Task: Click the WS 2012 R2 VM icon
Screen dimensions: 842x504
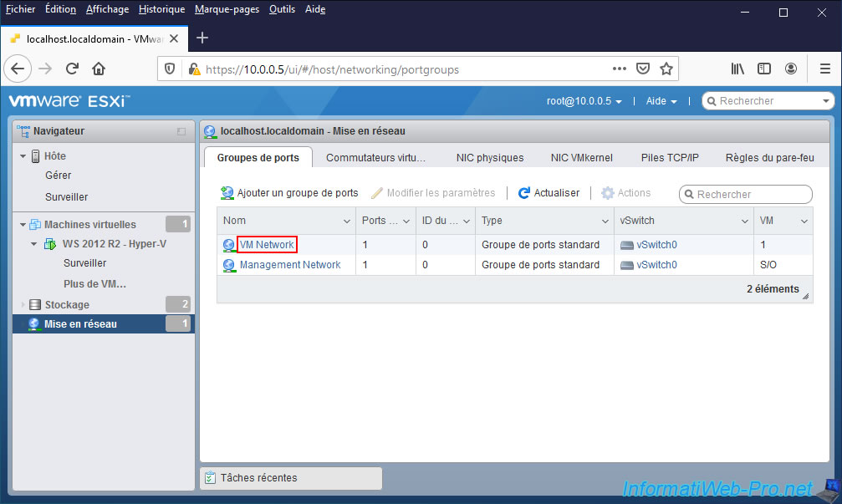Action: click(x=50, y=244)
